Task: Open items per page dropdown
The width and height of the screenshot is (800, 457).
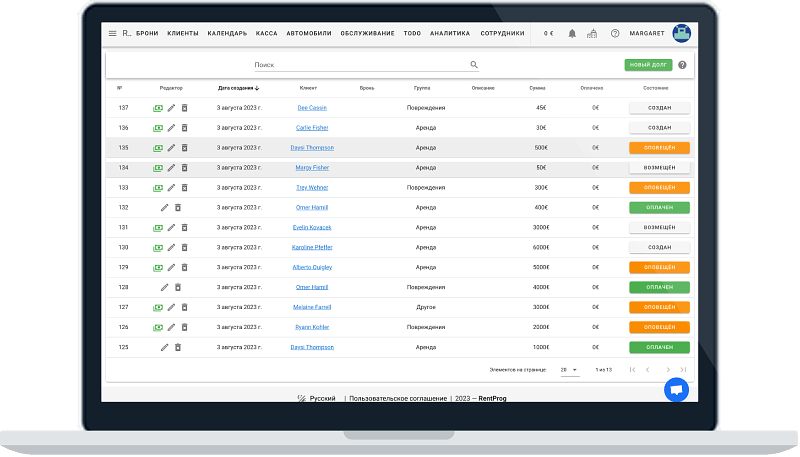Action: (x=569, y=370)
